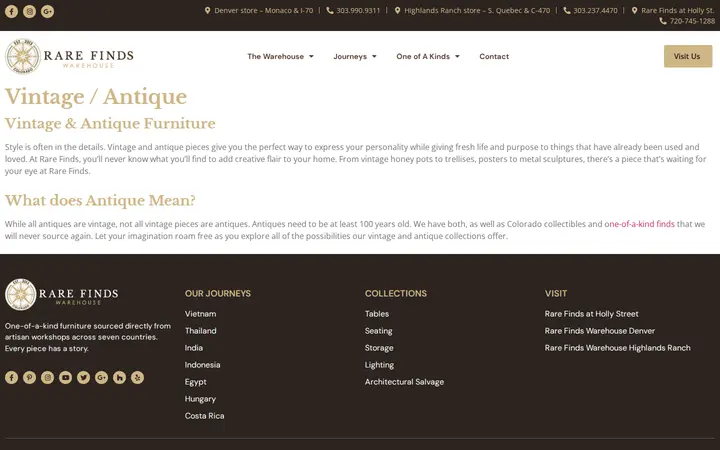Open the footer Facebook icon

tap(11, 377)
